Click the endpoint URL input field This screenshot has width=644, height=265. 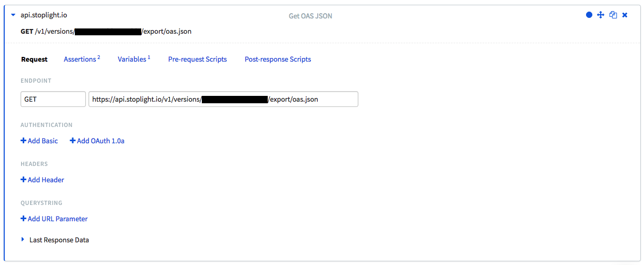click(x=223, y=99)
